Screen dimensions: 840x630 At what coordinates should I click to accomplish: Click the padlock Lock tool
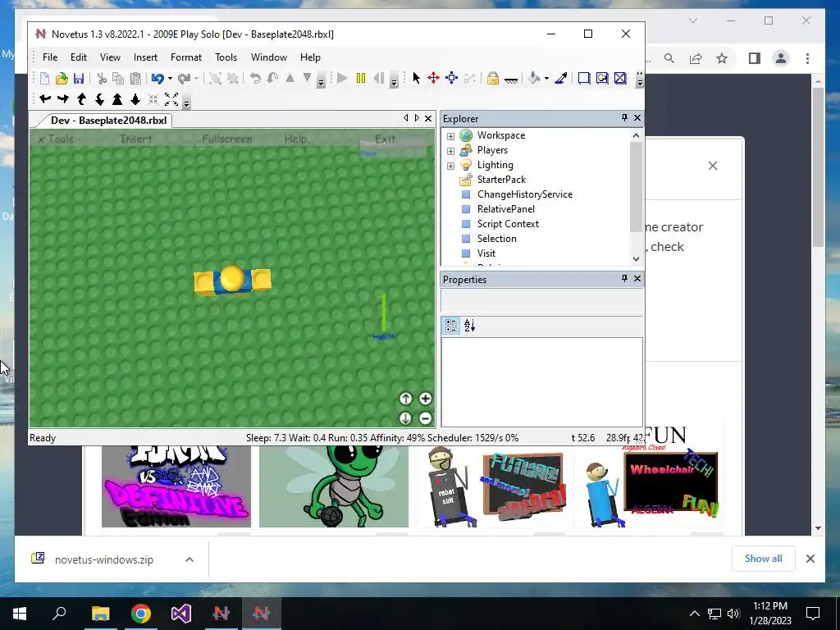point(493,78)
